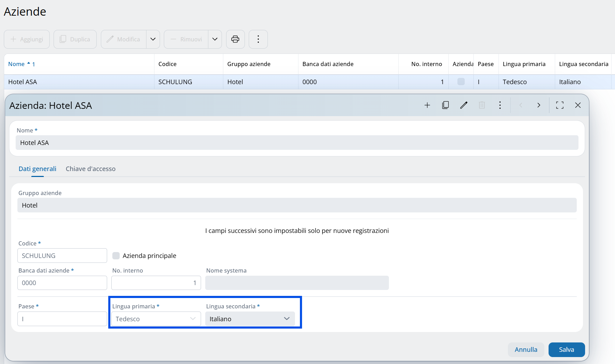Sort by the Nome column header
Screen dimensions: 615x364
point(16,64)
